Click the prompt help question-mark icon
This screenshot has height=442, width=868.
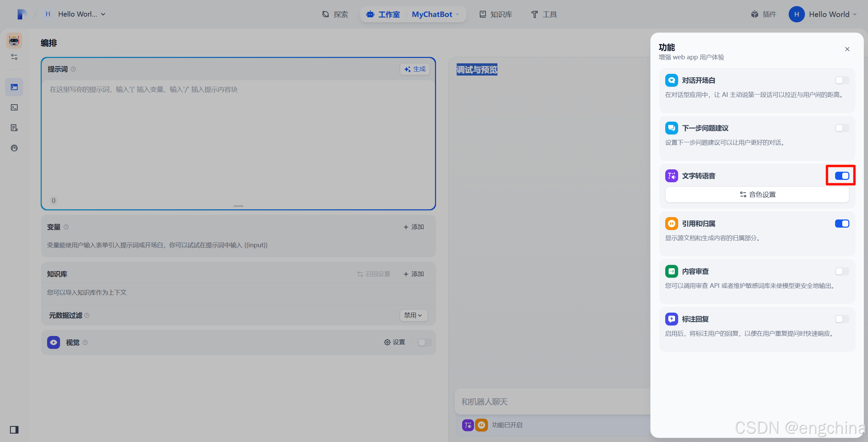73,69
